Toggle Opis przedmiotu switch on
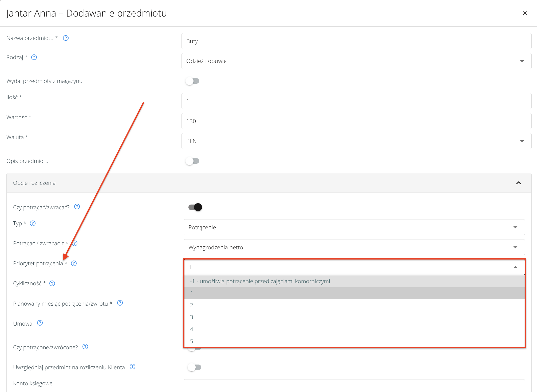Viewport: 537px width, 392px height. click(192, 161)
